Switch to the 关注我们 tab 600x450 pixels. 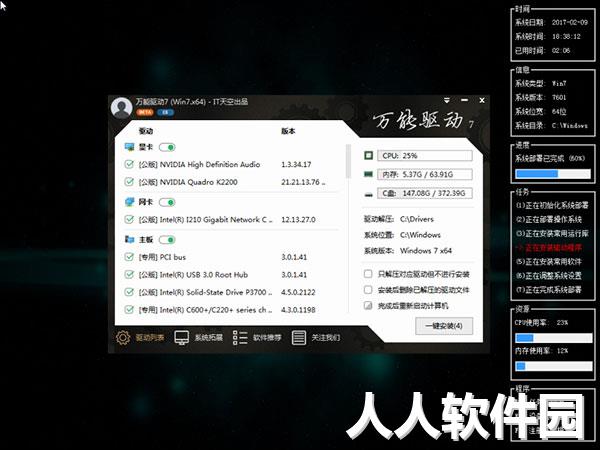[x=326, y=338]
